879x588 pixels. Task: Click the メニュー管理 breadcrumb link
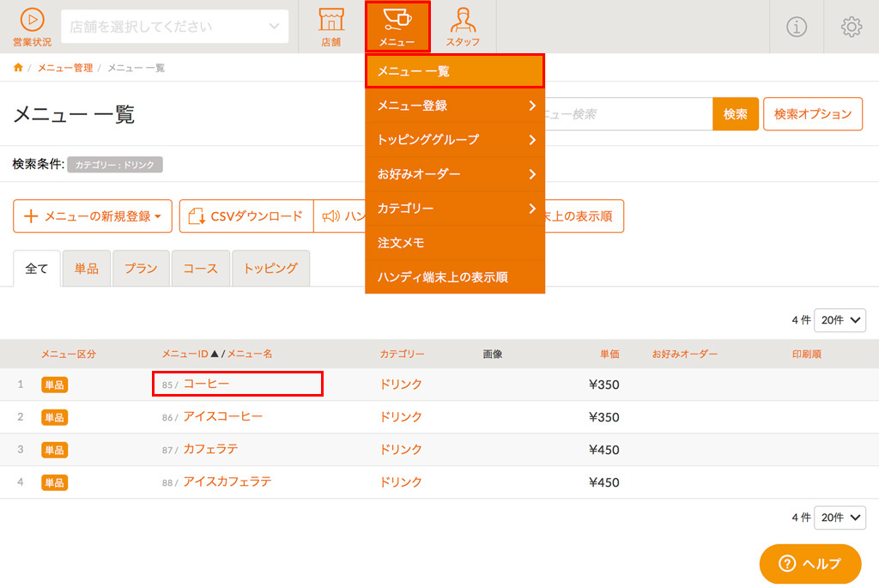(65, 68)
